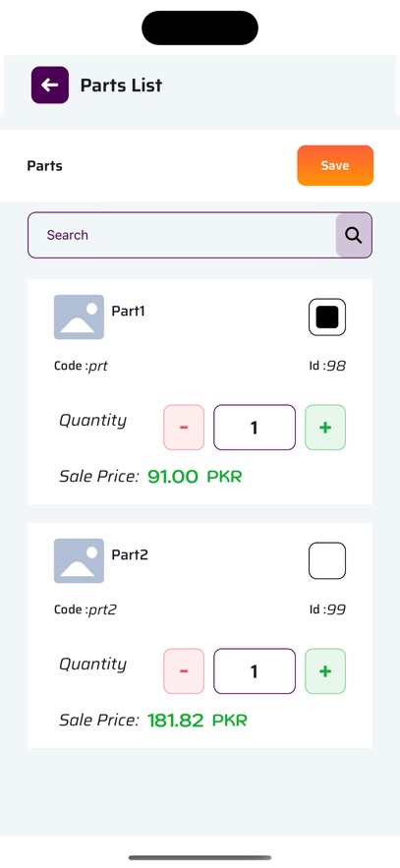400x868 pixels.
Task: Tap the Part2 name label
Action: pyautogui.click(x=130, y=554)
